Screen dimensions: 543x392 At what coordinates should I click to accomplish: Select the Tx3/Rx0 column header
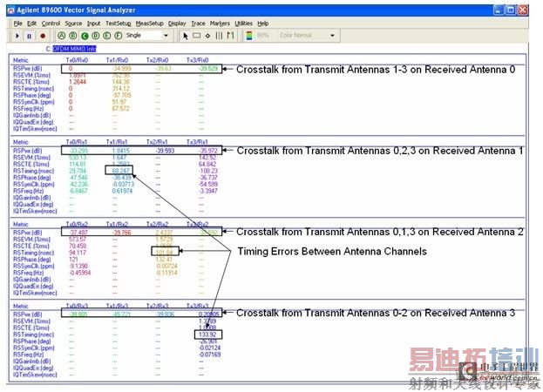(x=197, y=60)
